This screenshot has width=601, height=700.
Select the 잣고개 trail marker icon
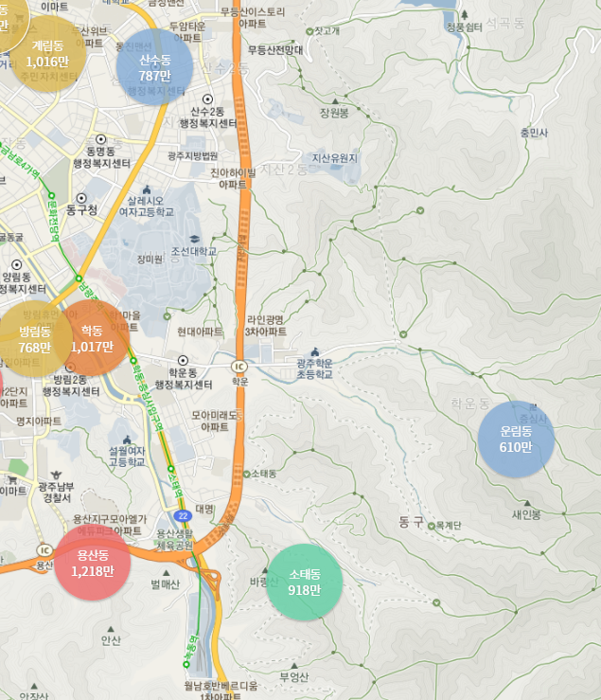309,31
